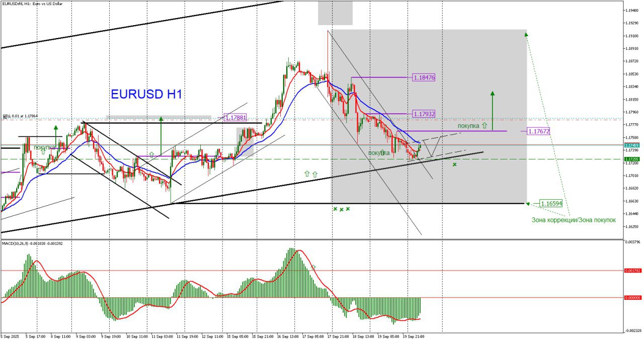Click the large green up arrow right of 1.17932
This screenshot has height=341, width=644.
(x=493, y=110)
